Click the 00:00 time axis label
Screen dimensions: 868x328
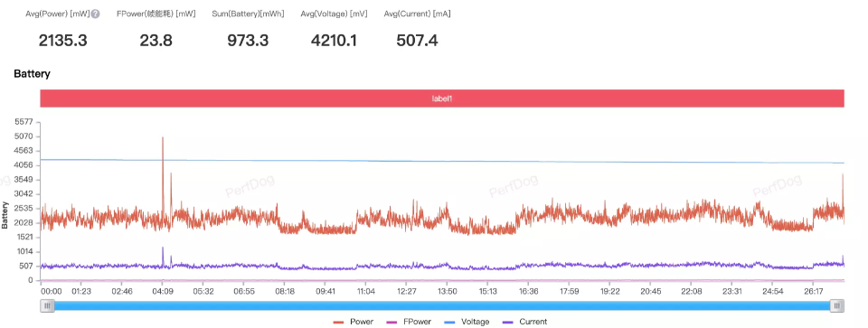tap(51, 291)
